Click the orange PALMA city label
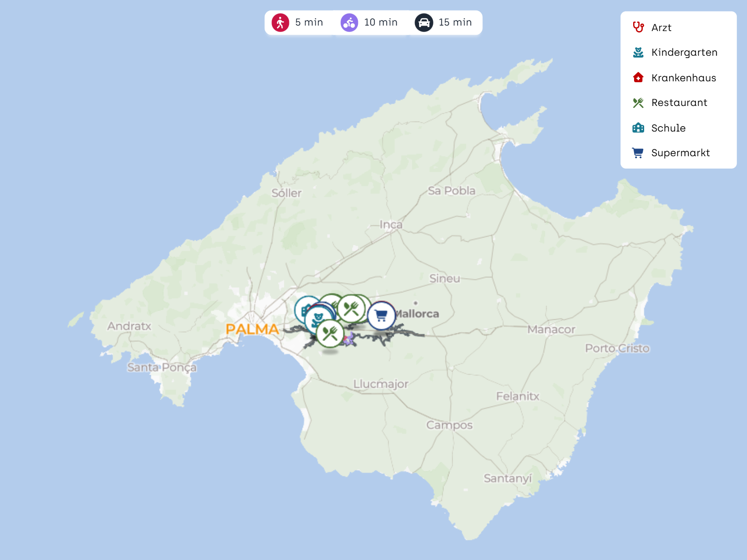 252,329
